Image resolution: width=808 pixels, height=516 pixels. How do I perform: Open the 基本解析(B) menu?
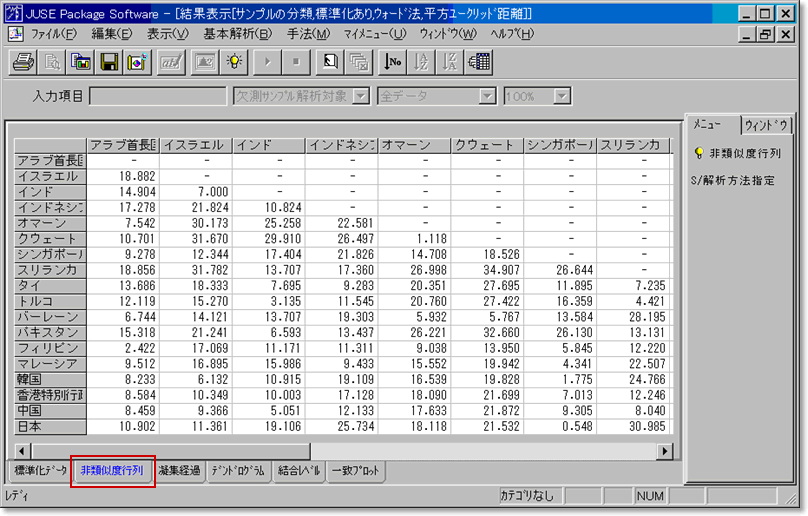click(x=237, y=34)
